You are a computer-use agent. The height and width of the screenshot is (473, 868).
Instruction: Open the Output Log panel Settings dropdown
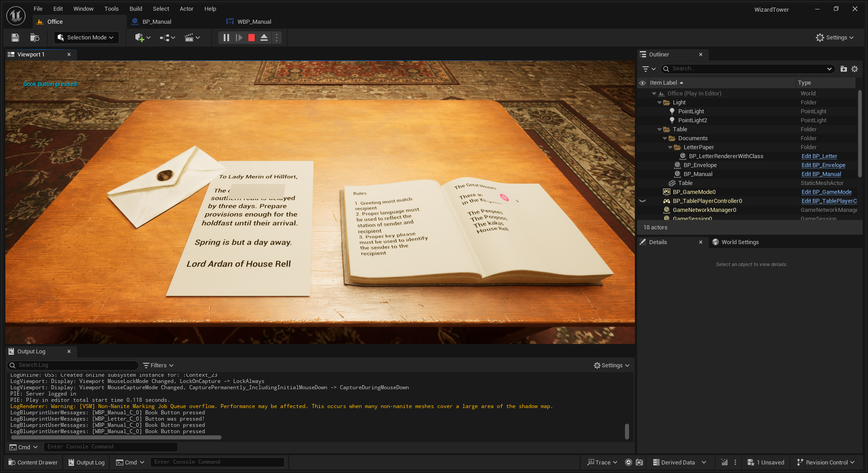pos(612,365)
